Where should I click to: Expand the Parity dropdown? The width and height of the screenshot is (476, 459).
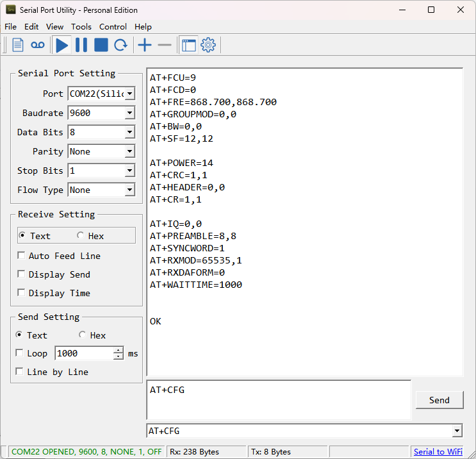(x=129, y=151)
